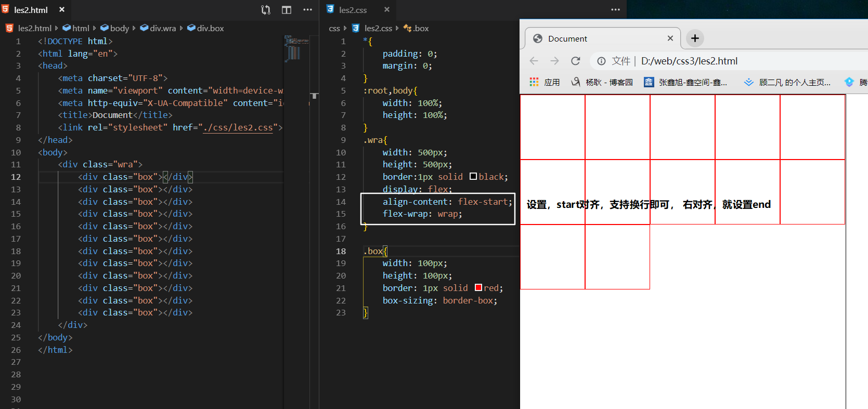Click the red color swatch in .box rule
Viewport: 868px width, 409px height.
478,288
